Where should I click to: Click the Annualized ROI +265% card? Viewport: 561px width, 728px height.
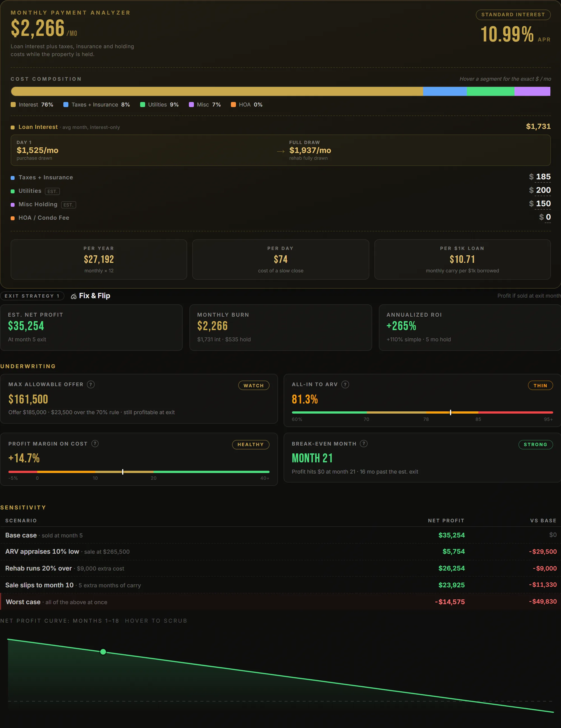click(470, 327)
